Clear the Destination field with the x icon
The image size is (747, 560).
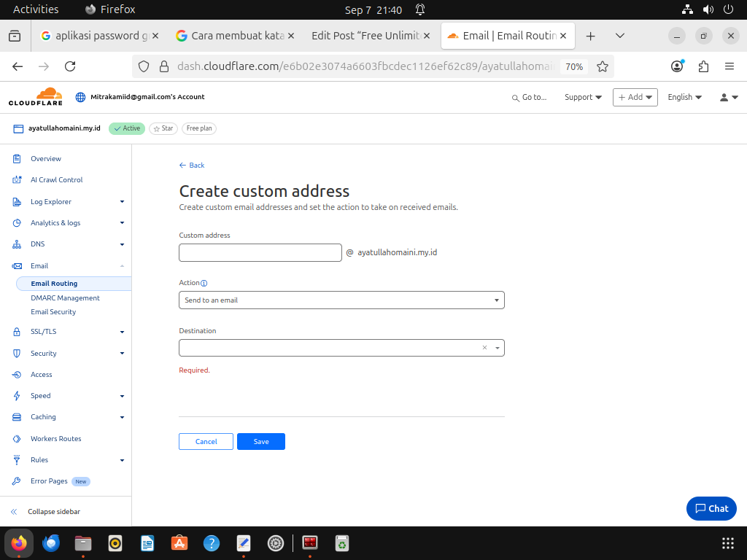tap(484, 348)
